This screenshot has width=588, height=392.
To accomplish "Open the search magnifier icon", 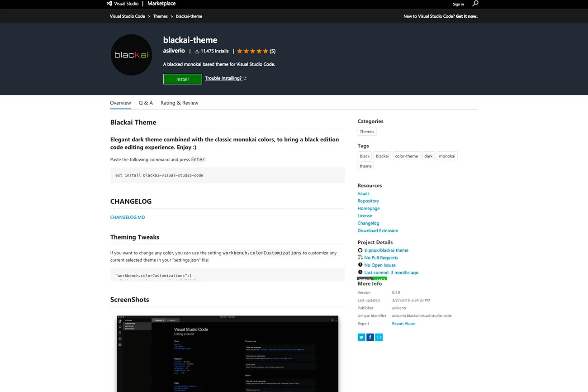I will 475,4.
